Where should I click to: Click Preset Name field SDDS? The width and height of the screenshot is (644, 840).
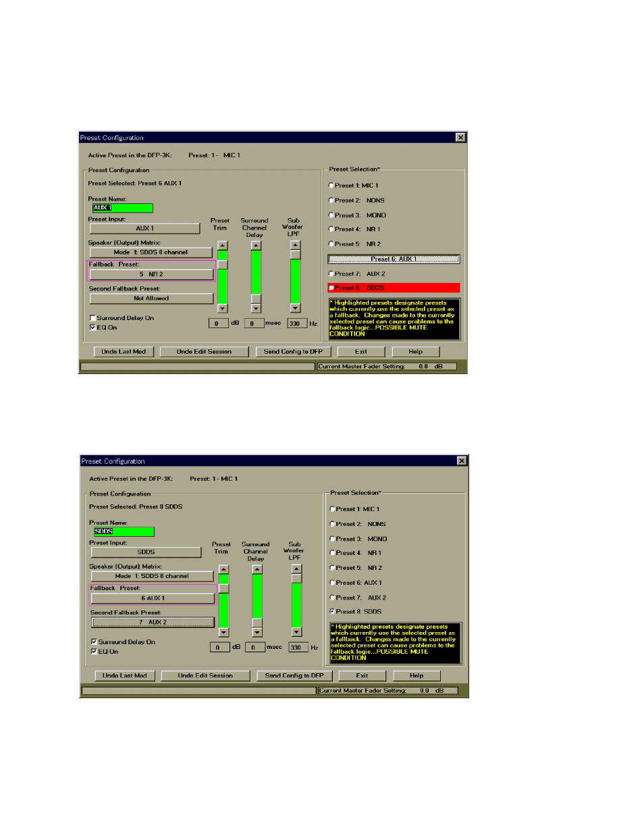coord(124,532)
